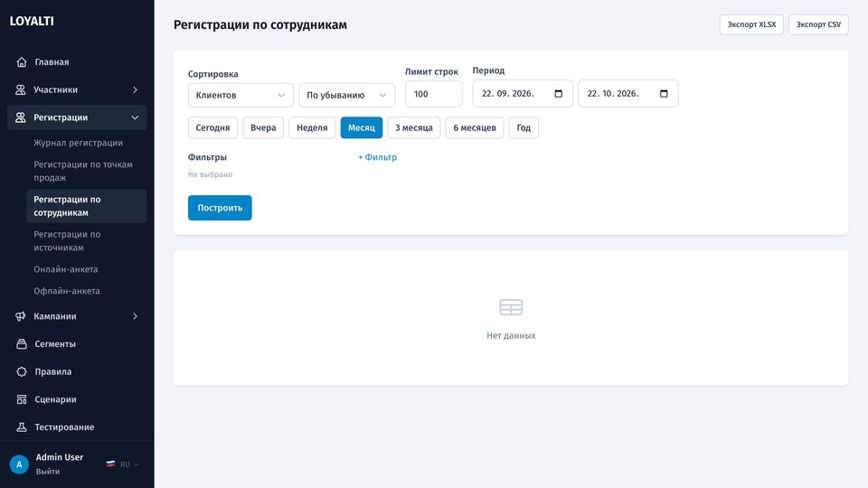Click the Главная home icon
The height and width of the screenshot is (488, 868).
(x=22, y=62)
